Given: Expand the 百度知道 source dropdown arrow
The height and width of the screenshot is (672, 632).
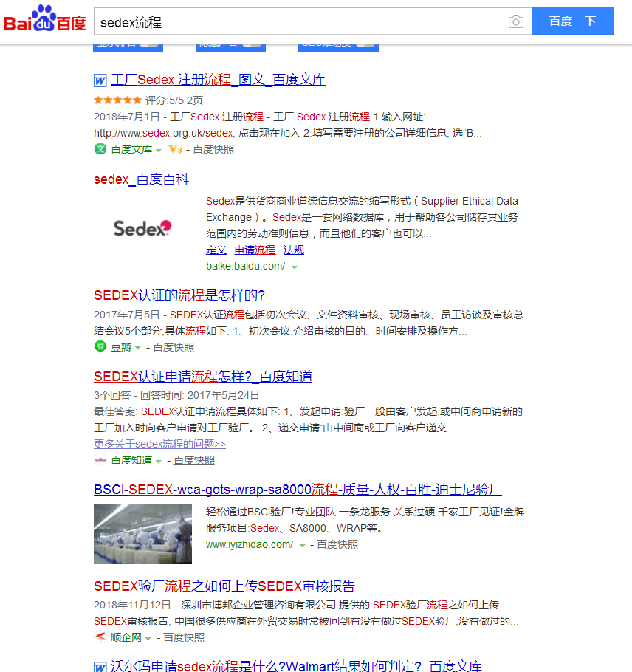Looking at the screenshot, I should 159,461.
